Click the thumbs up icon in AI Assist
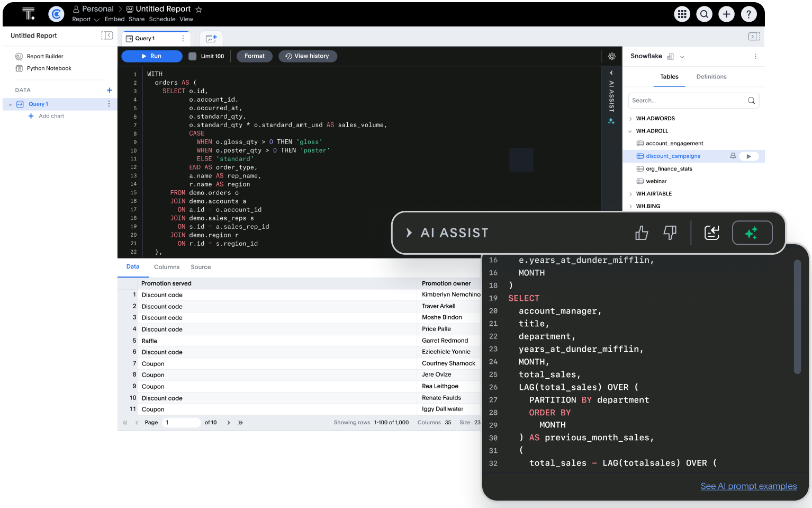 (x=642, y=233)
